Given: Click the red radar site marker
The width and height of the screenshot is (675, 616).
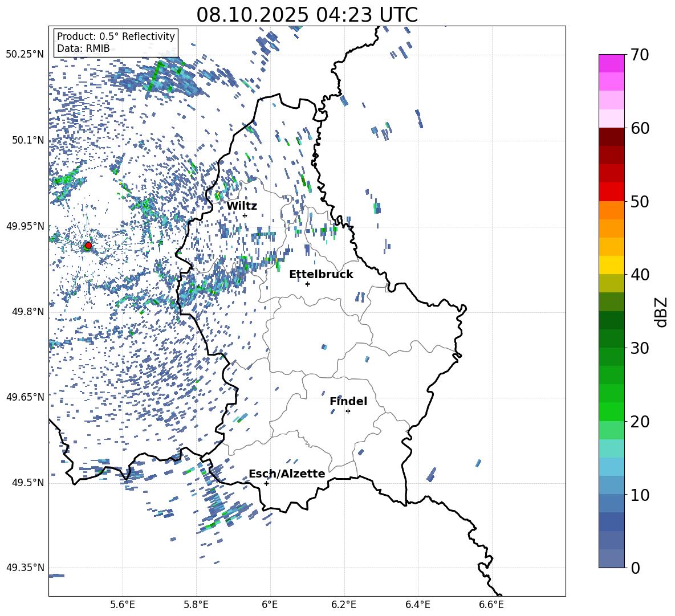Looking at the screenshot, I should (x=88, y=246).
